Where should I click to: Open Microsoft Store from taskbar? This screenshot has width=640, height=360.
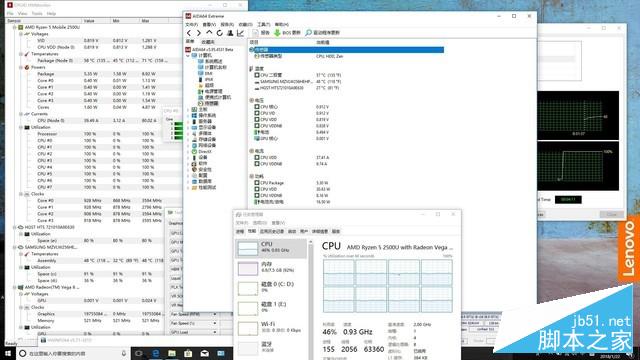pos(188,353)
